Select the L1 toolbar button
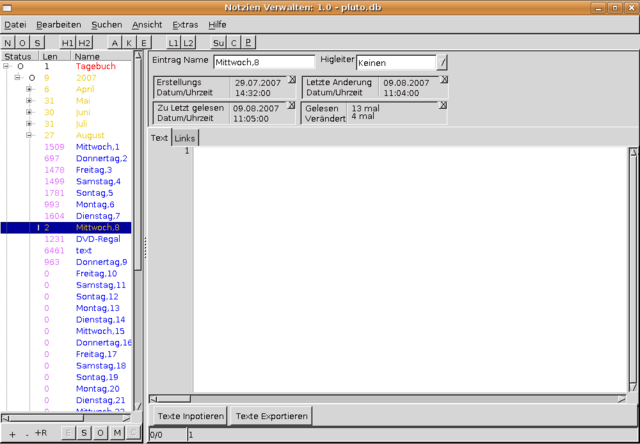640x444 pixels. coord(173,43)
